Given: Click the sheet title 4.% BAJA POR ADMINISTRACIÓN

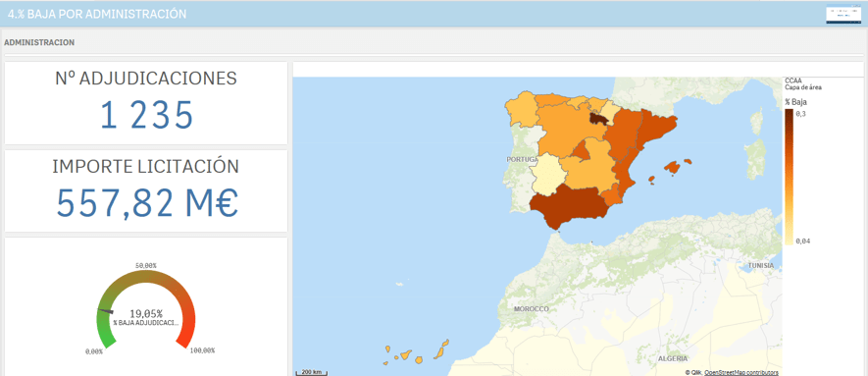Looking at the screenshot, I should coord(97,15).
